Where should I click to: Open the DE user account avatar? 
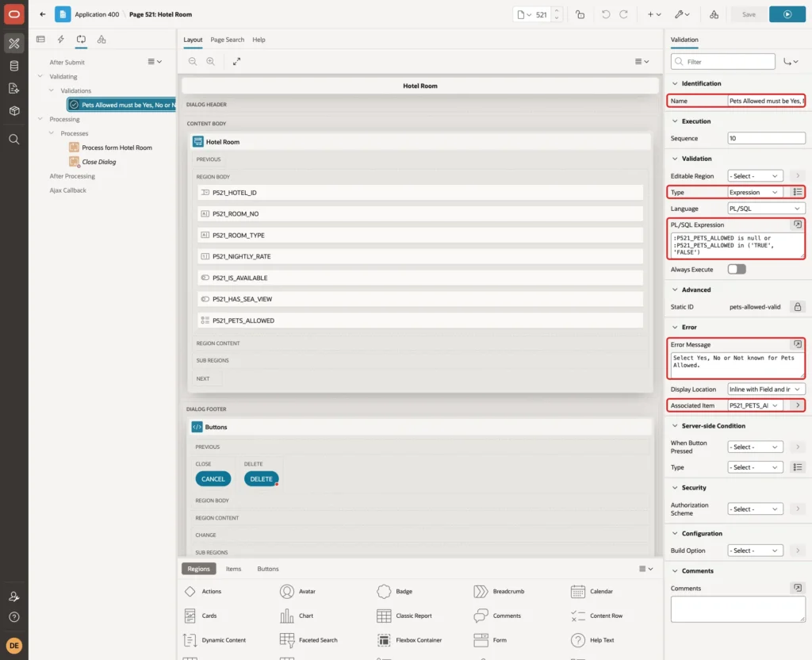(14, 646)
